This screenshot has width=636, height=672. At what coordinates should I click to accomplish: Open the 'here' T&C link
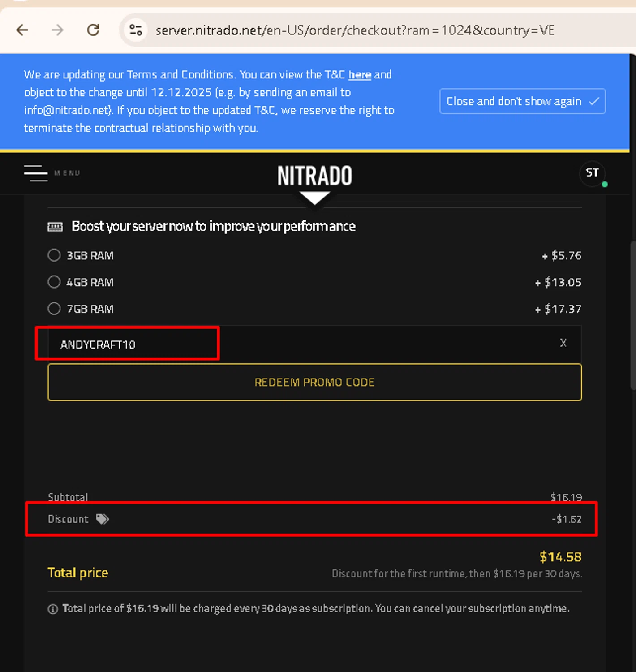(360, 74)
